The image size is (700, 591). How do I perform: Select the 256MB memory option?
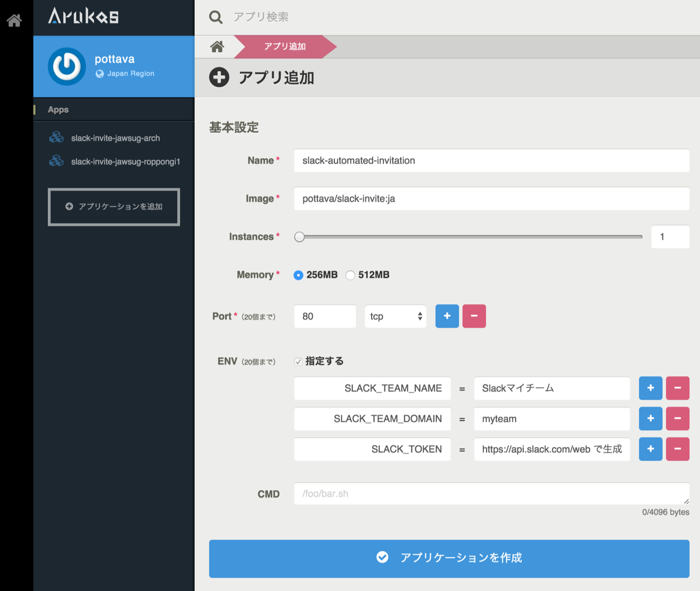point(298,275)
